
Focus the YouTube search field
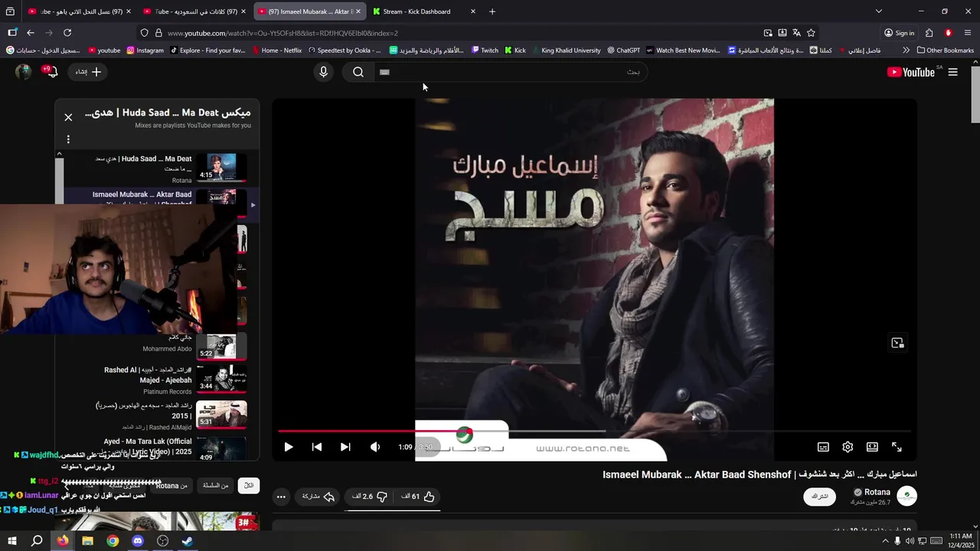click(510, 72)
